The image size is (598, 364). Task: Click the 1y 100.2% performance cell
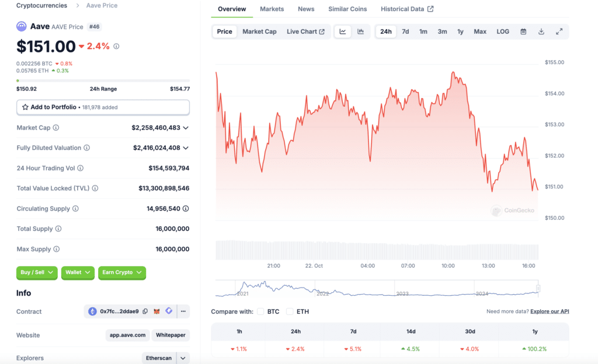point(535,349)
